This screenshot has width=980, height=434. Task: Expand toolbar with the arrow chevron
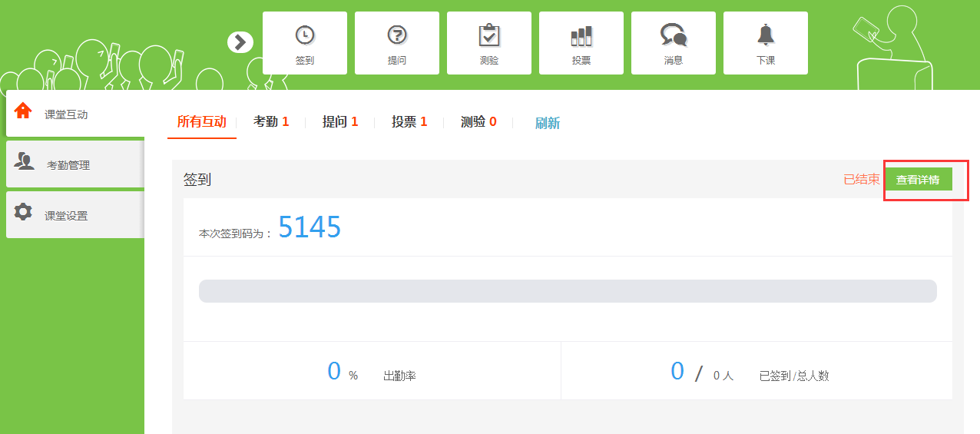point(240,42)
